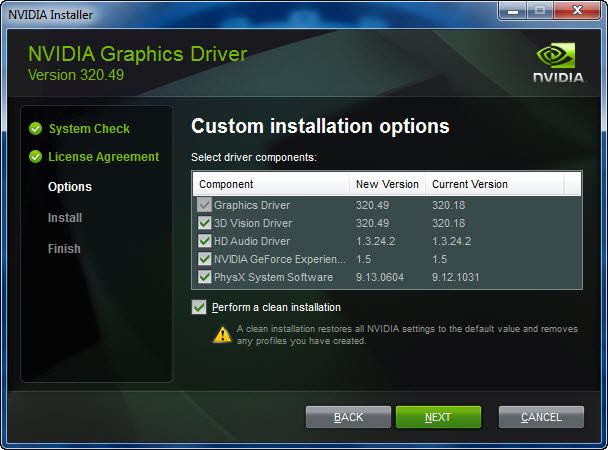Click the green NEXT button
The height and width of the screenshot is (450, 608).
coord(438,417)
